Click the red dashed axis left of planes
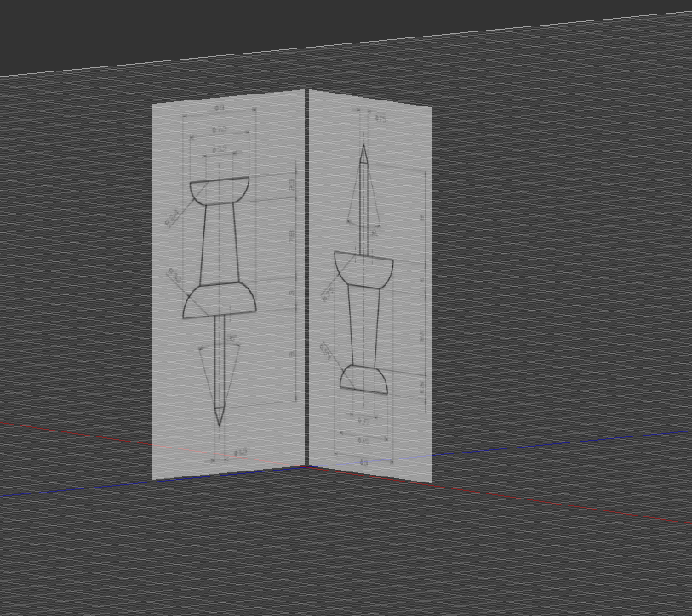The width and height of the screenshot is (692, 616). [x=68, y=428]
